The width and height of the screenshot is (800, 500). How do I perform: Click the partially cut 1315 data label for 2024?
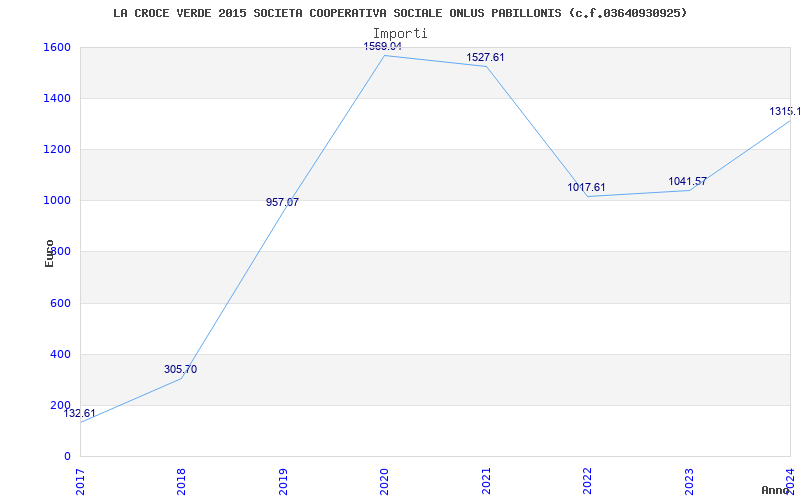point(785,111)
